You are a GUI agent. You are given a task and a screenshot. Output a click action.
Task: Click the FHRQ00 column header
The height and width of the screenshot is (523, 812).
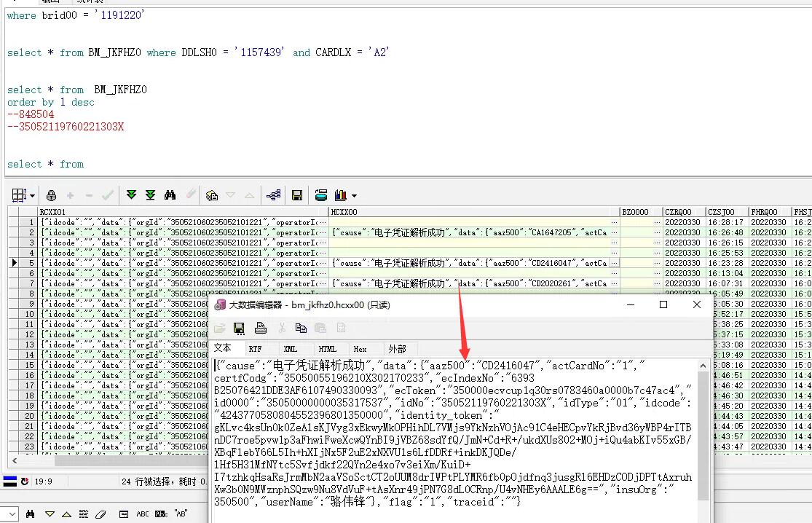pos(770,212)
